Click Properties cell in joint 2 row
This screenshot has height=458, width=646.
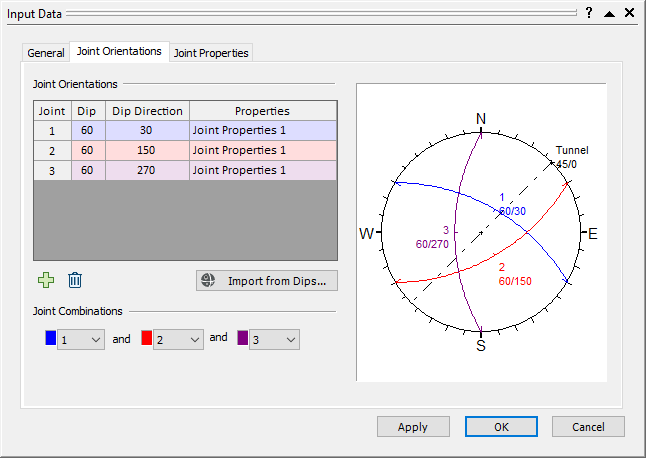tap(263, 150)
